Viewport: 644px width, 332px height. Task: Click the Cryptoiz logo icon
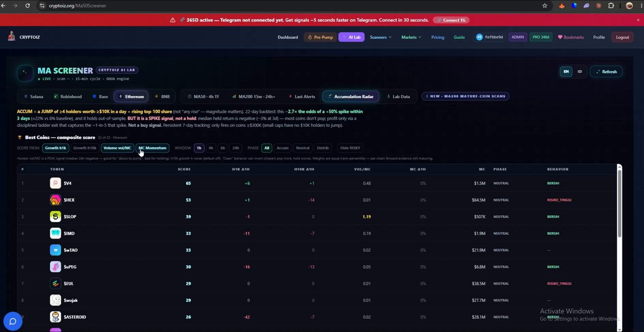(11, 37)
